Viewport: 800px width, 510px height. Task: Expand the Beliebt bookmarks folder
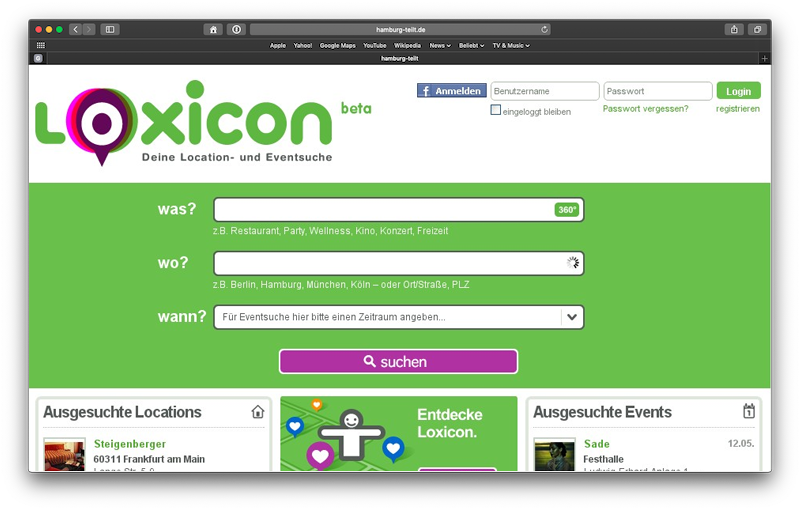pos(471,45)
